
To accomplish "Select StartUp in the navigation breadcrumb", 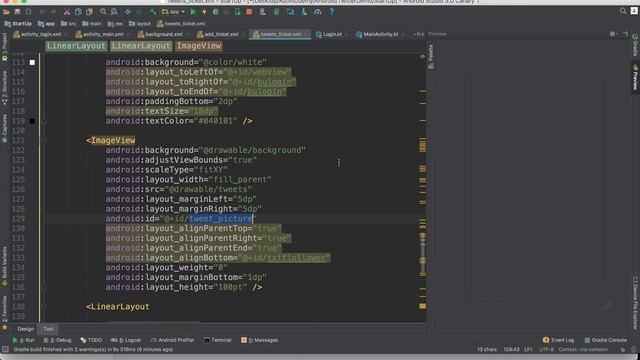I will click(x=18, y=24).
